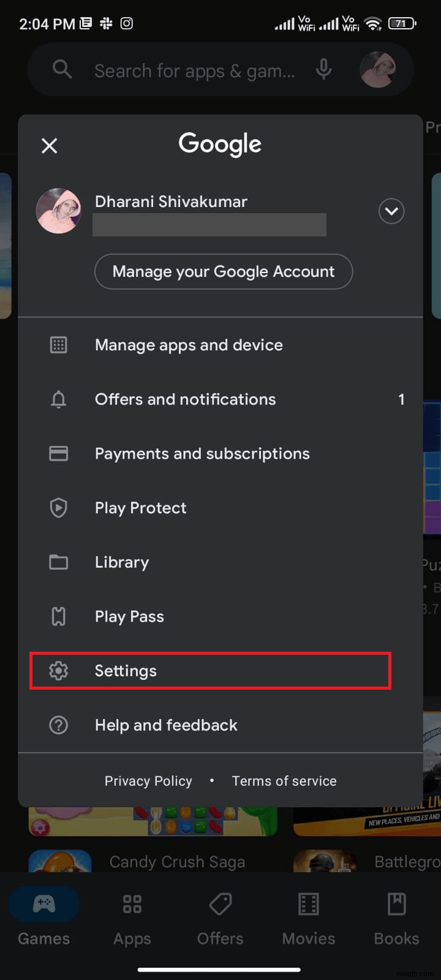Tap the Help and feedback question mark icon
The height and width of the screenshot is (980, 441).
[58, 725]
